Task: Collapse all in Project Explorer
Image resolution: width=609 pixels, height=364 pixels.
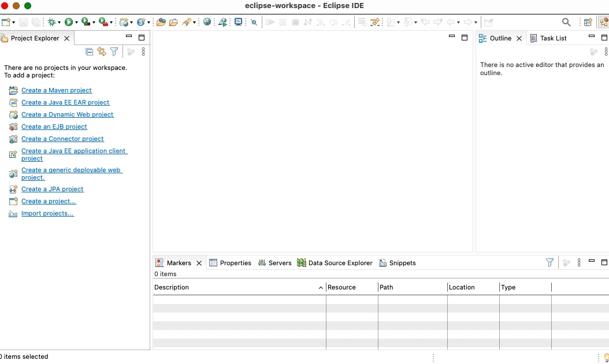Action: tap(89, 52)
